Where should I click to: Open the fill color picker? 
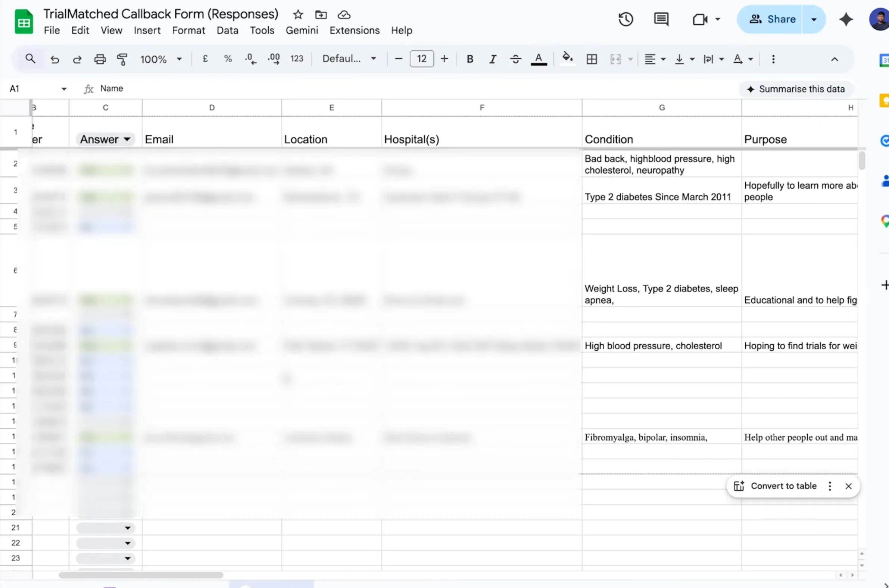[x=567, y=59]
